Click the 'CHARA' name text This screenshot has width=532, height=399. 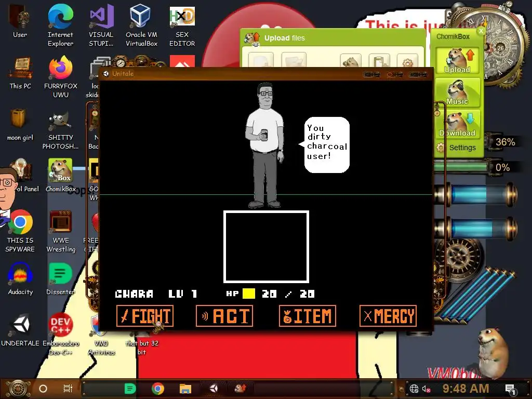point(134,294)
